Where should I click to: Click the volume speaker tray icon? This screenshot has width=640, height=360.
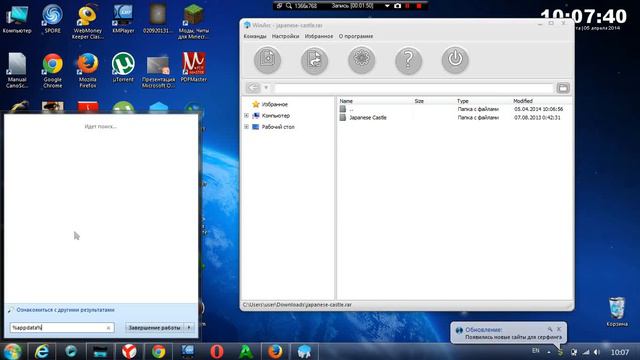coord(597,352)
